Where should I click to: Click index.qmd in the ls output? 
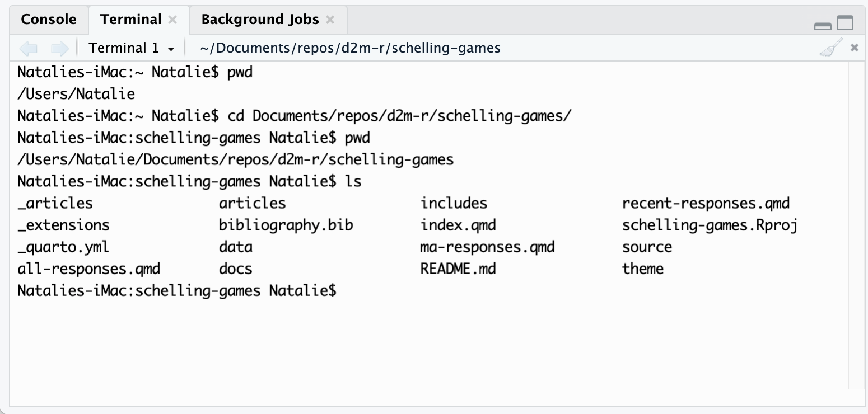tap(458, 225)
